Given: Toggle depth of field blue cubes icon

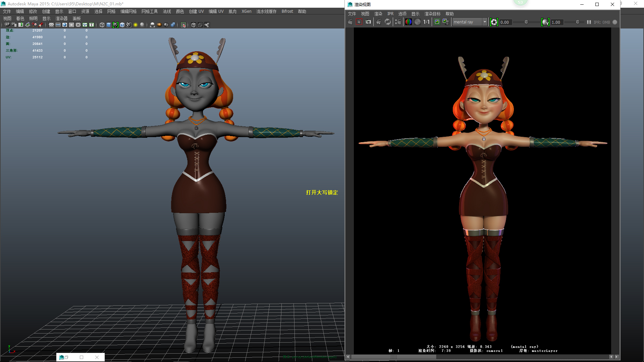Looking at the screenshot, I should [173, 25].
